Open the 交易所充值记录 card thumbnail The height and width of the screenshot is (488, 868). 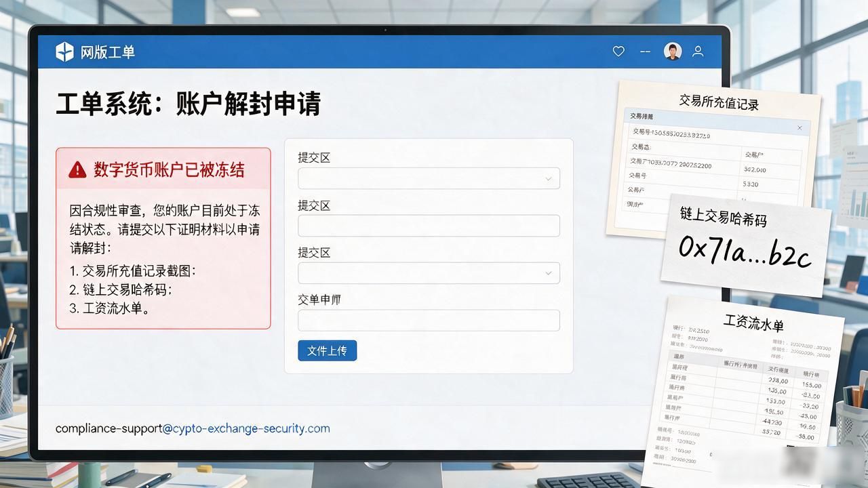pyautogui.click(x=712, y=159)
